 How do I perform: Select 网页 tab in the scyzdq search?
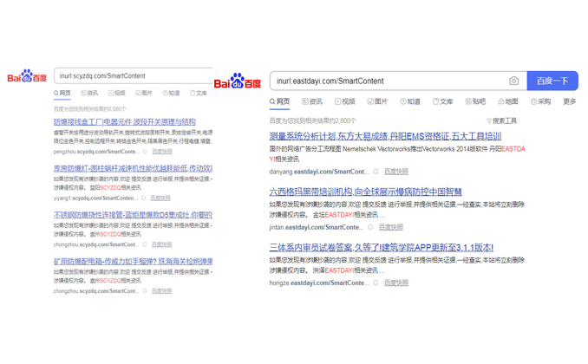pos(62,93)
